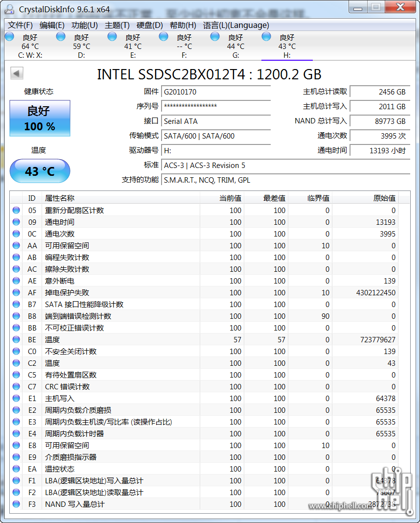Select the 周期内负载主机读/写比率 row
The width and height of the screenshot is (420, 523).
click(205, 422)
